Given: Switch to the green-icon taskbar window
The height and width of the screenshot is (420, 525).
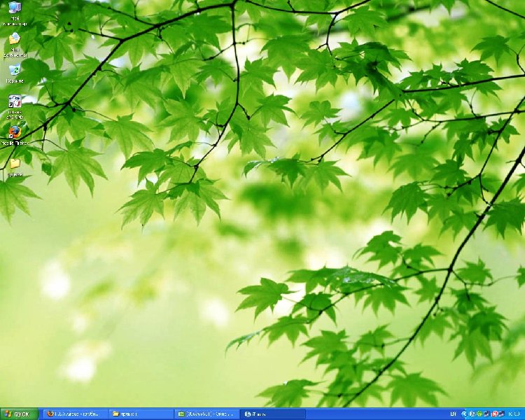Looking at the screenshot, I should [x=207, y=414].
